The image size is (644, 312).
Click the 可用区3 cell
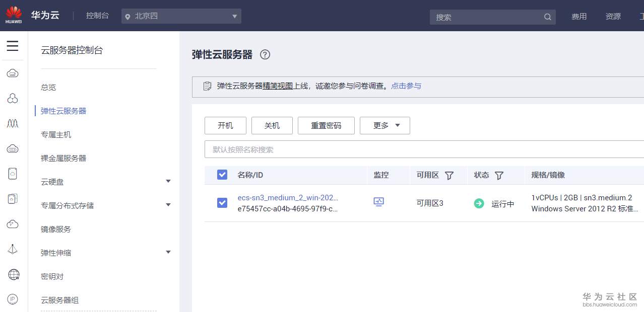(430, 203)
